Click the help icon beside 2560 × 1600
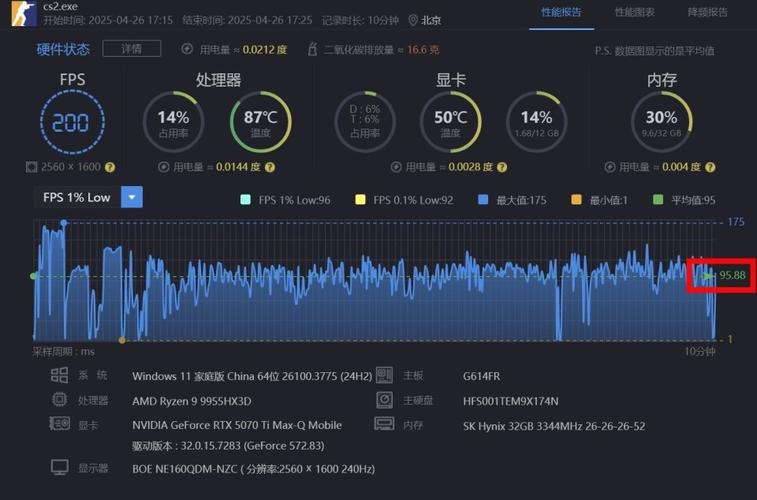757x500 pixels. (110, 167)
